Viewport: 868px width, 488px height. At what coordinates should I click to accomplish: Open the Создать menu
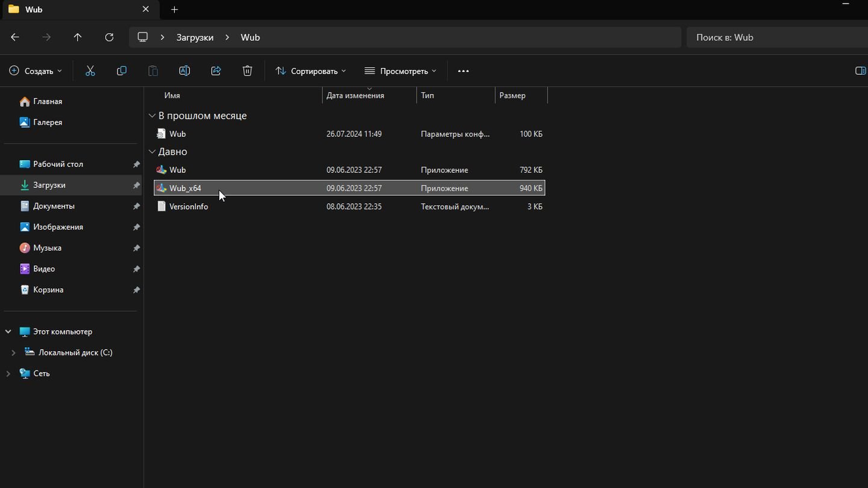coord(36,71)
